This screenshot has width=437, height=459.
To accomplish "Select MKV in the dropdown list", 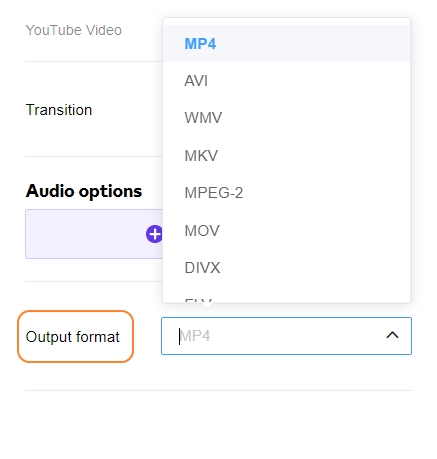I will 287,155.
